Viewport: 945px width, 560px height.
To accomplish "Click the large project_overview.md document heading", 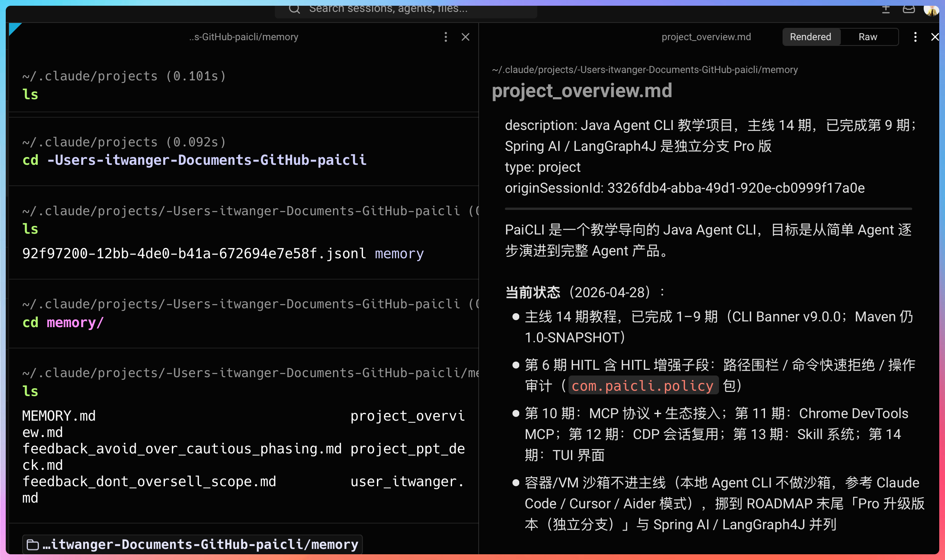I will (582, 91).
